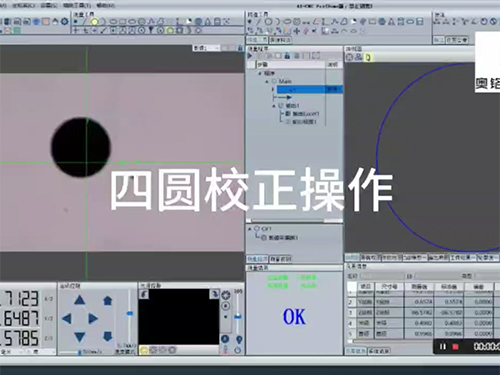The height and width of the screenshot is (375, 500).
Task: Adjust the motion speed vertical slider
Action: coord(129,313)
